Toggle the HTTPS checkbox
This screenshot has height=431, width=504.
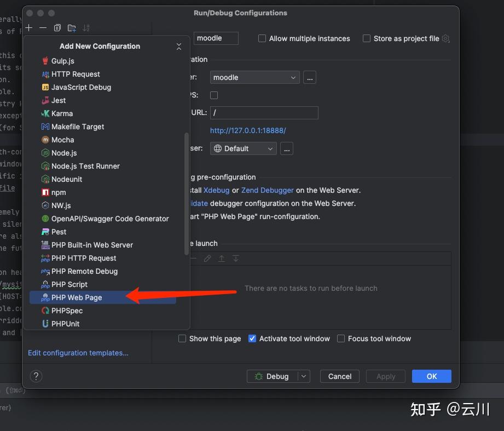tap(214, 95)
